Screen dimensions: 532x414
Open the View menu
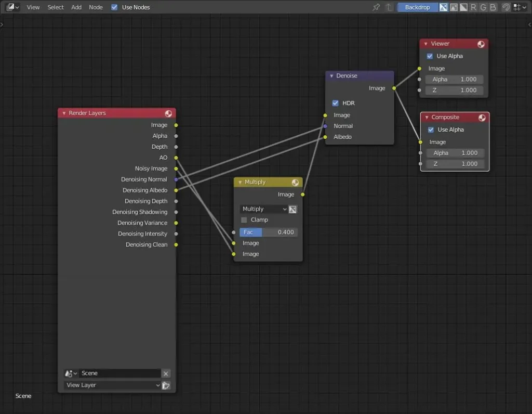coord(33,7)
